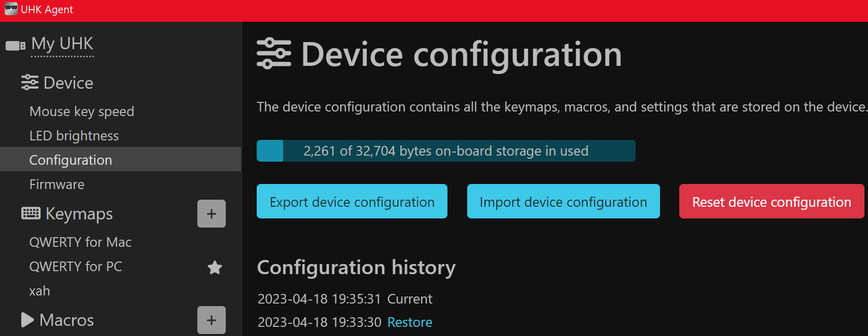Click the large sliders icon in page heading
This screenshot has width=868, height=336.
[x=274, y=54]
